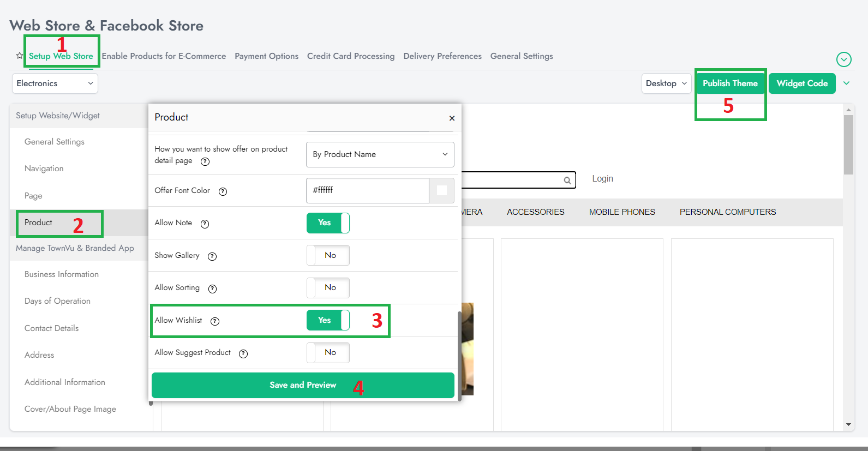
Task: Click help icon beside Allow Suggest Product
Action: (243, 353)
